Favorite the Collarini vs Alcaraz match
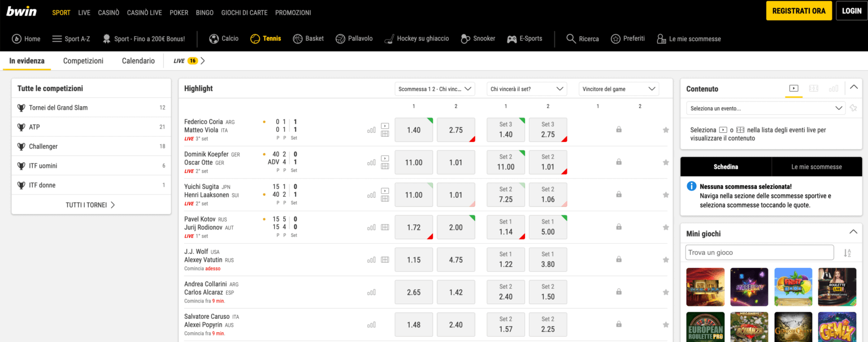This screenshot has width=868, height=342. [666, 292]
